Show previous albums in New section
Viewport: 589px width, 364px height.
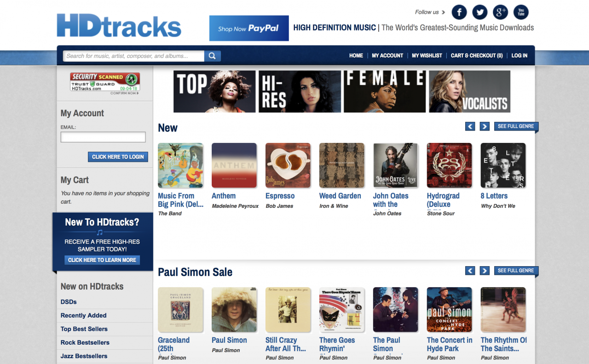(470, 126)
